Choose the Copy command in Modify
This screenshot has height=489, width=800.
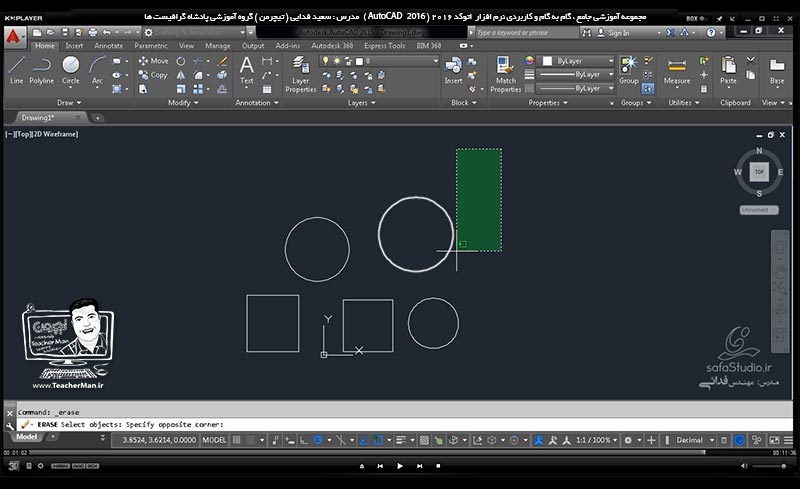[153, 75]
